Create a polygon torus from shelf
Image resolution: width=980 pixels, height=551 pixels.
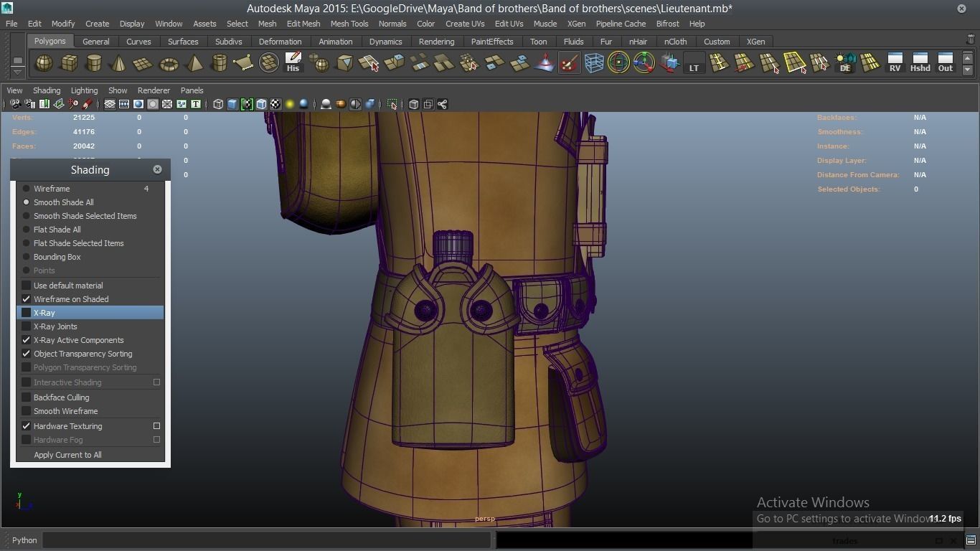[169, 63]
